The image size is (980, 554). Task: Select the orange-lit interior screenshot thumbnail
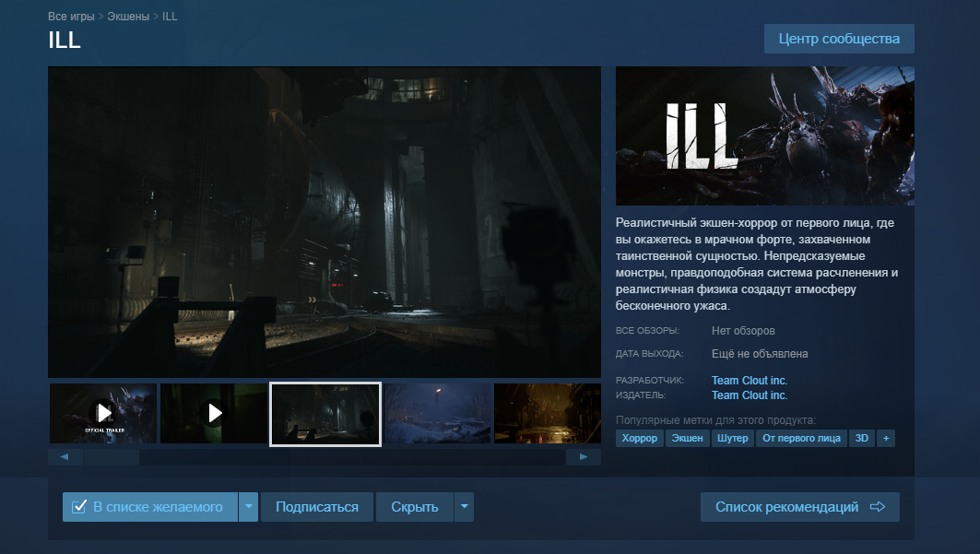point(548,414)
